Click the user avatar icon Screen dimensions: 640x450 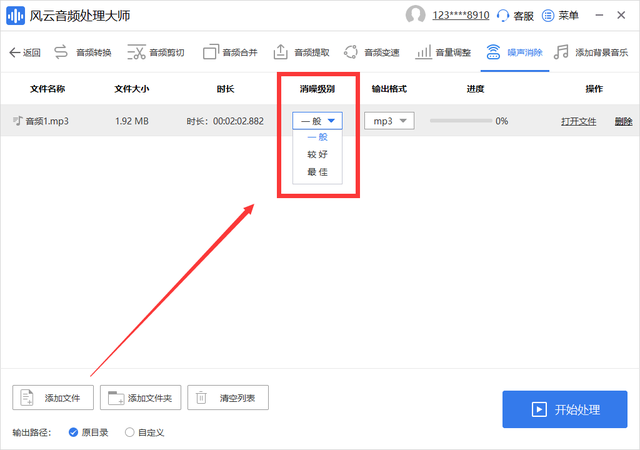click(x=415, y=15)
